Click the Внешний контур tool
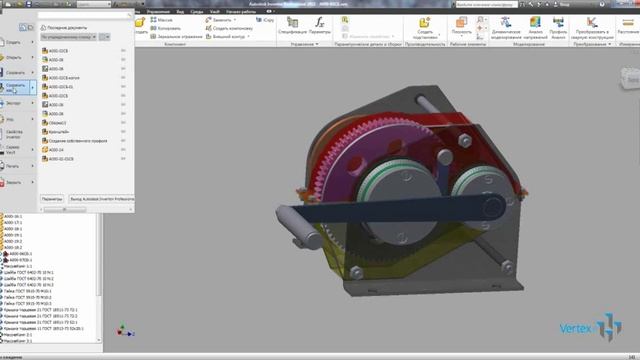 pyautogui.click(x=225, y=36)
